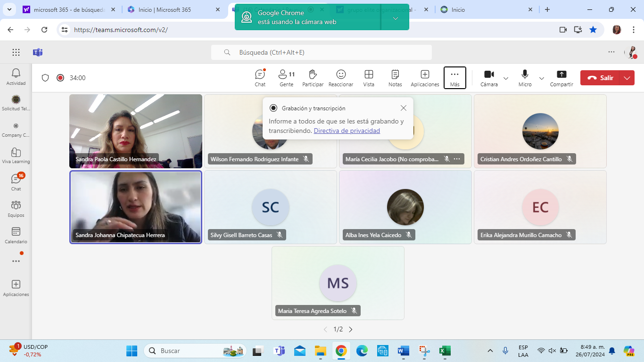
Task: Open Windows Start menu
Action: (x=132, y=351)
